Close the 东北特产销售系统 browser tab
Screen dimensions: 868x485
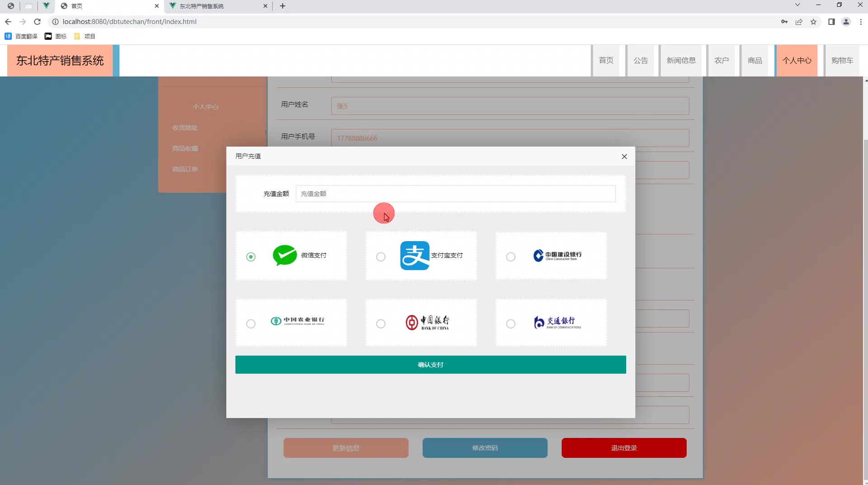(265, 6)
